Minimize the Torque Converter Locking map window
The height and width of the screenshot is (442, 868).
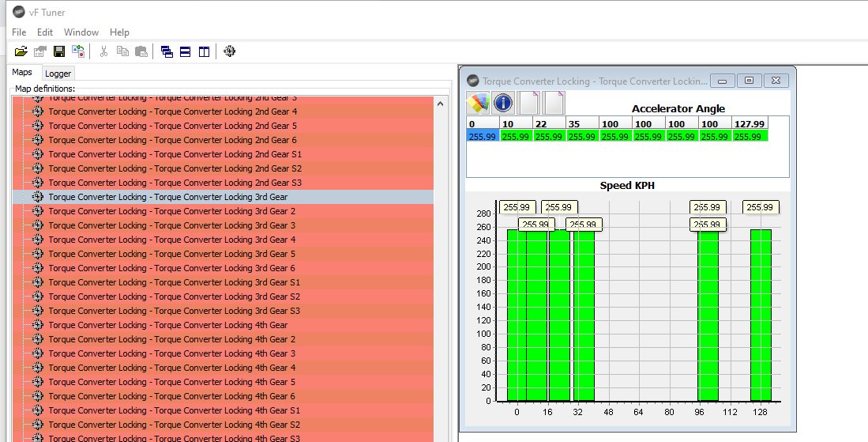click(x=723, y=81)
